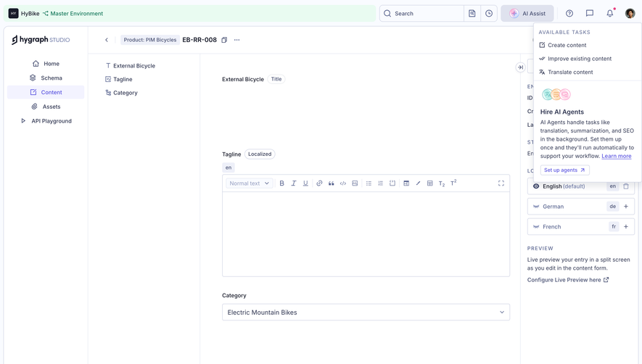This screenshot has height=364, width=642.
Task: Open the content search icon beside Search
Action: (x=472, y=14)
